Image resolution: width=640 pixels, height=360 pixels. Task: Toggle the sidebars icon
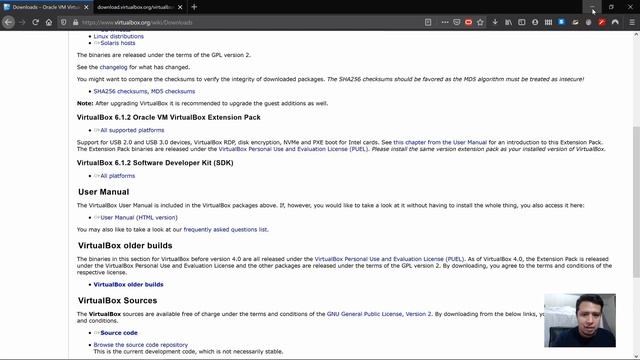point(522,22)
